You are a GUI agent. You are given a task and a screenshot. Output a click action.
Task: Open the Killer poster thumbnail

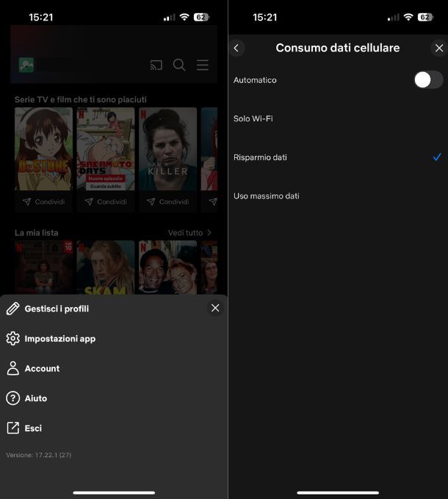(x=168, y=149)
